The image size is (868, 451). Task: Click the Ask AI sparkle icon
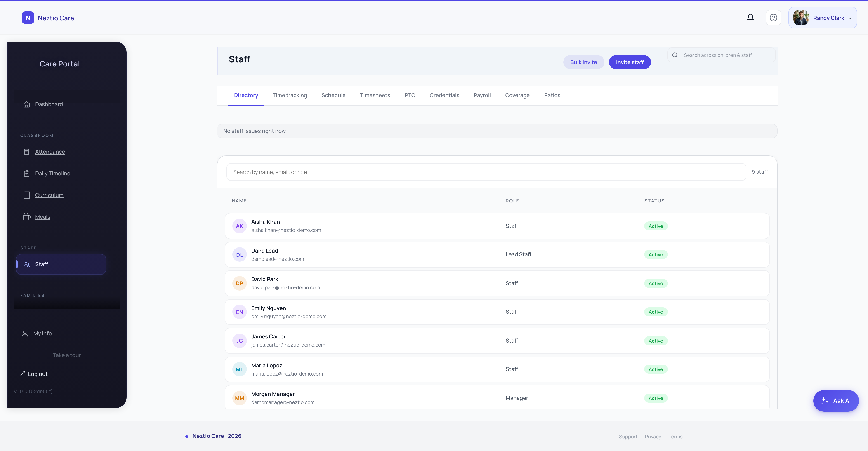[x=825, y=401]
